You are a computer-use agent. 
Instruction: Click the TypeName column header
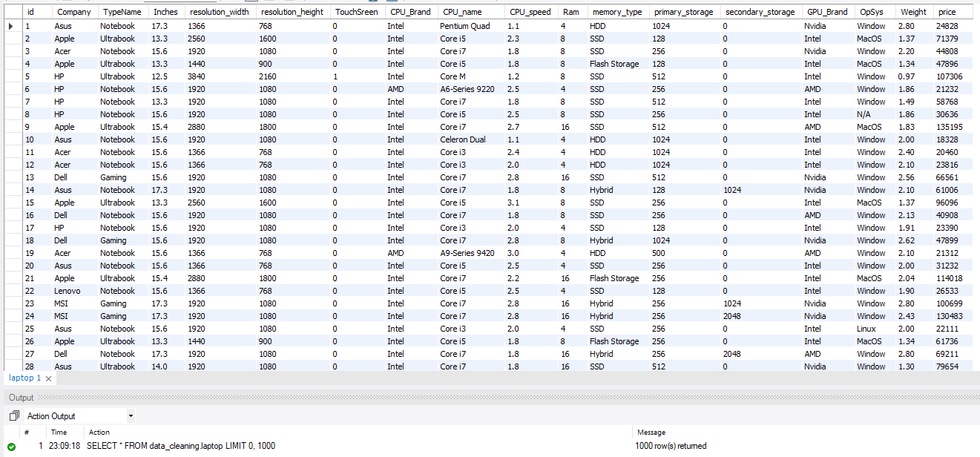pos(122,12)
